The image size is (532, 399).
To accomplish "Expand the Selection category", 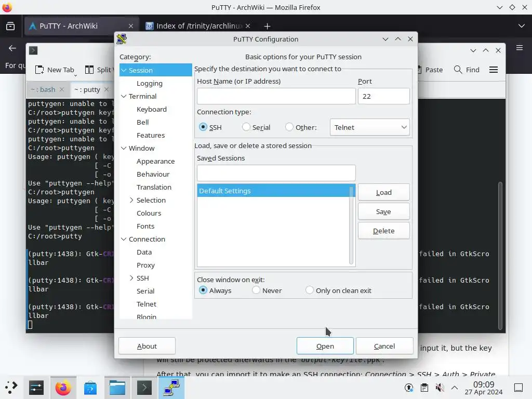I will (131, 200).
